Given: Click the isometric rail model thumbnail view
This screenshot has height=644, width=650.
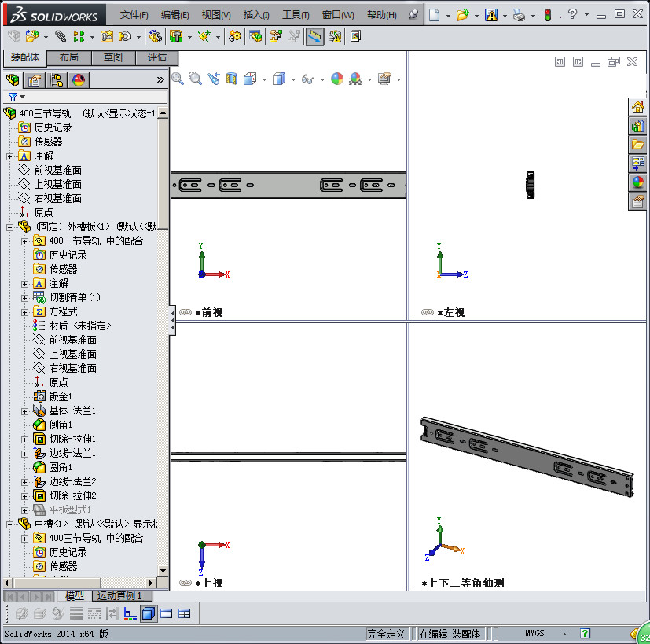Looking at the screenshot, I should point(527,456).
